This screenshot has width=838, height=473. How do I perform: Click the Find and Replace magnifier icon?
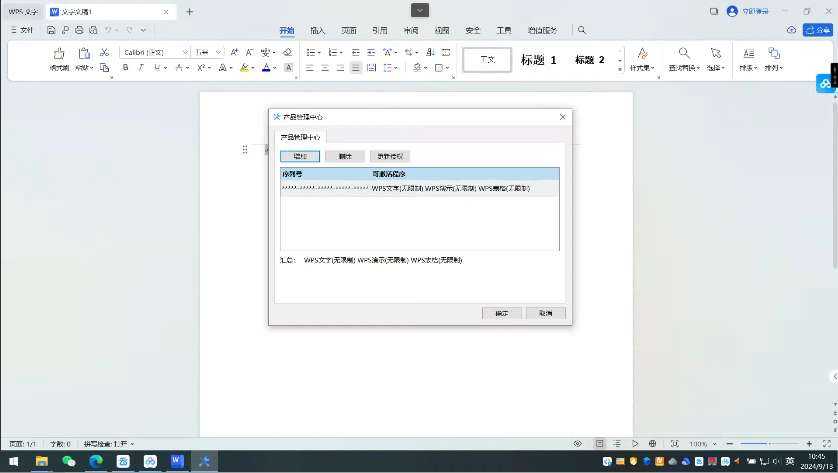684,53
